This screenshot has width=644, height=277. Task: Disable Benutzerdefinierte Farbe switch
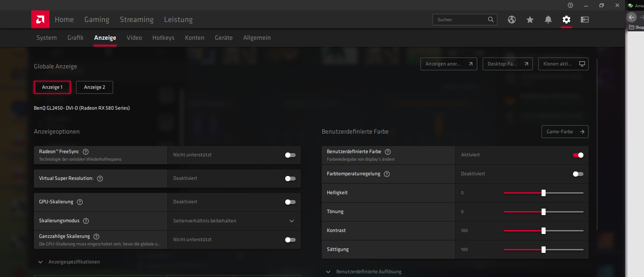[x=578, y=155]
